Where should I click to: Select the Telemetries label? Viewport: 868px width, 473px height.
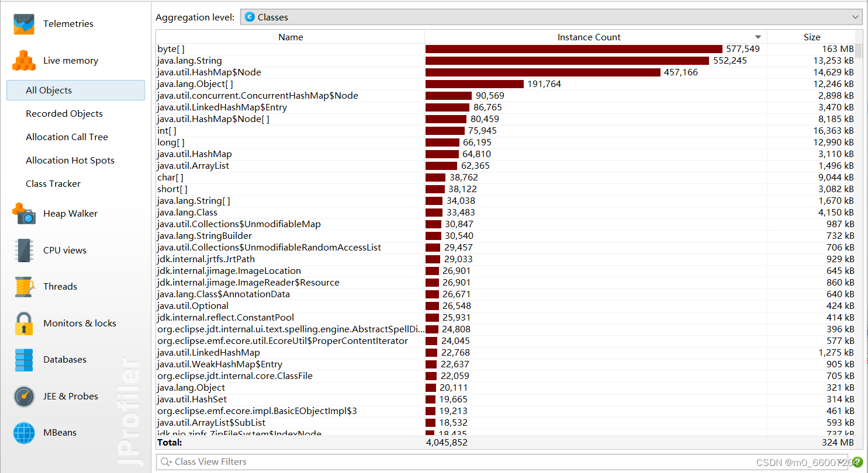tap(68, 24)
